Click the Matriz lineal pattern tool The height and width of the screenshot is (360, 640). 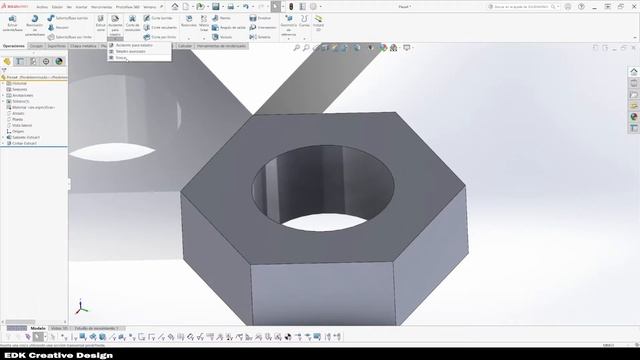click(x=204, y=23)
